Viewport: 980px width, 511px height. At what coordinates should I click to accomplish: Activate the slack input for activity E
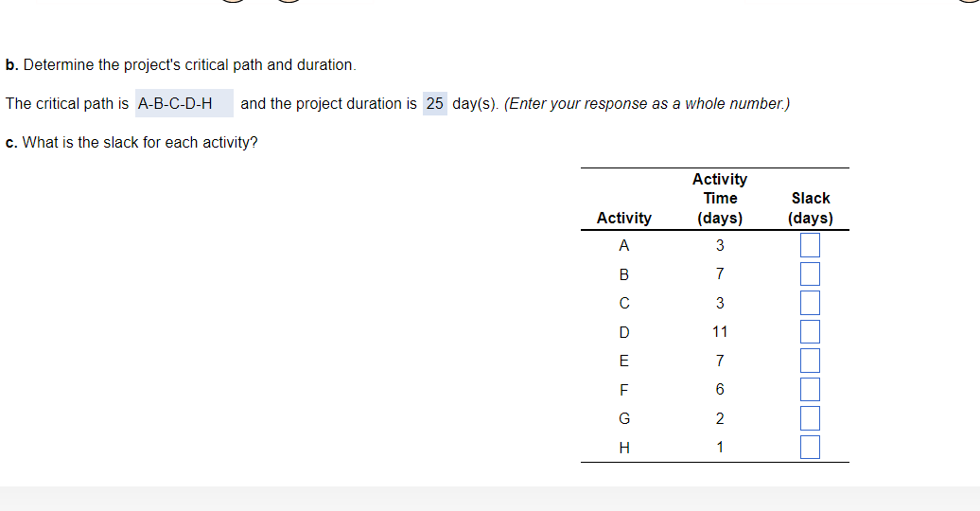point(810,361)
